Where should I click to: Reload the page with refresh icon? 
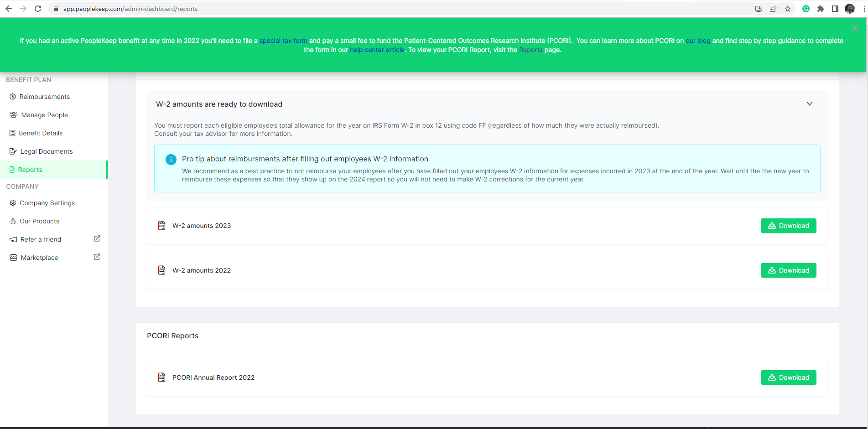38,9
